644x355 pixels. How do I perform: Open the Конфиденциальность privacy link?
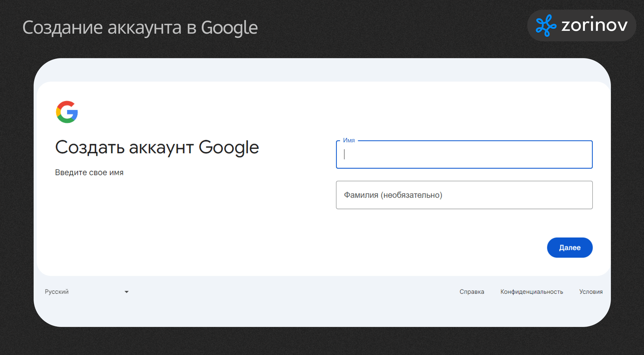pyautogui.click(x=531, y=291)
